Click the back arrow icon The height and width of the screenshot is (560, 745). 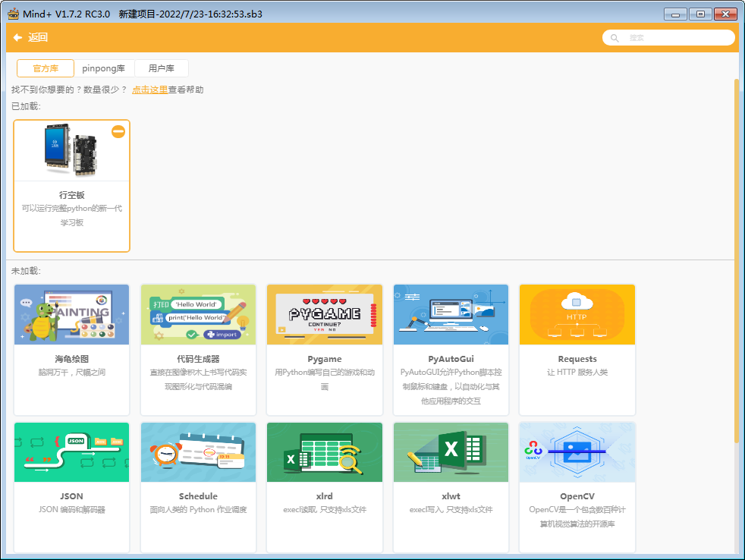tap(17, 37)
